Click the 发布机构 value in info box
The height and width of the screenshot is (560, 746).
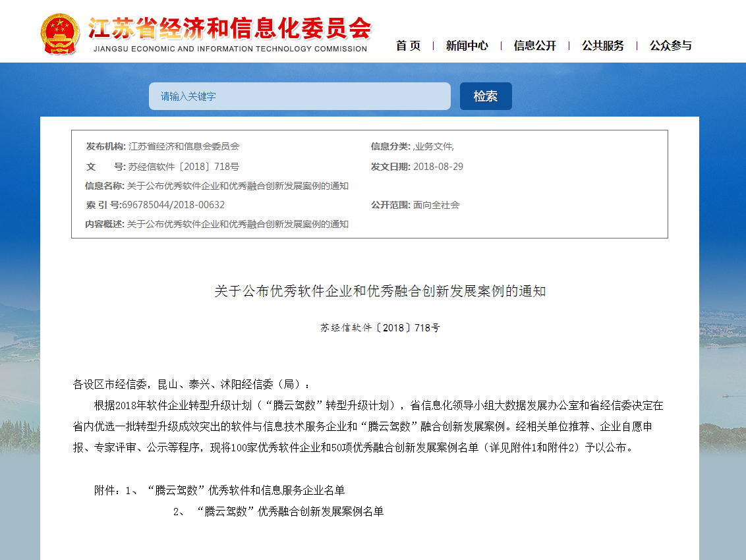pos(184,146)
